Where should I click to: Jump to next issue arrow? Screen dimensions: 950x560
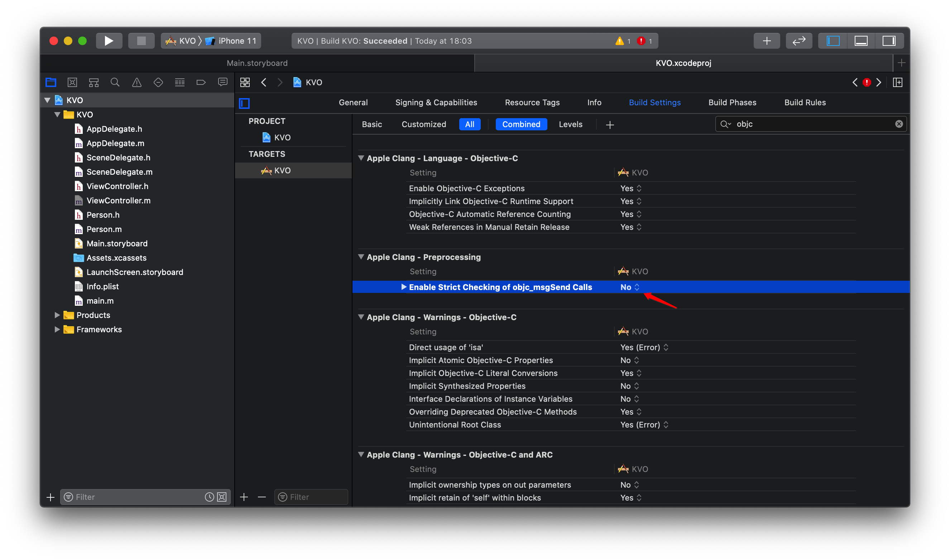point(878,82)
